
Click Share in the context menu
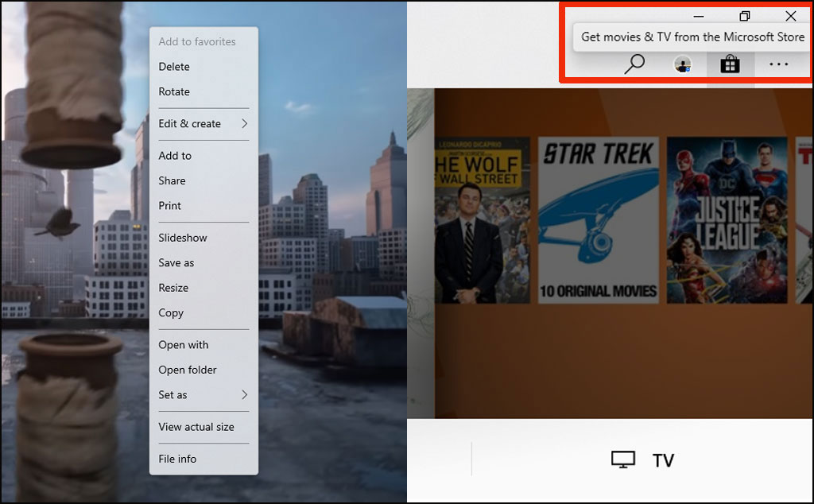(x=172, y=180)
